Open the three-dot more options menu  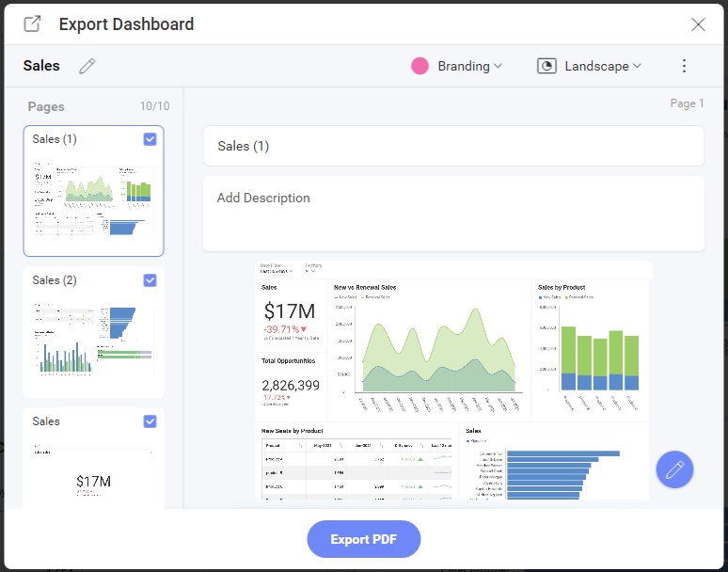click(684, 66)
